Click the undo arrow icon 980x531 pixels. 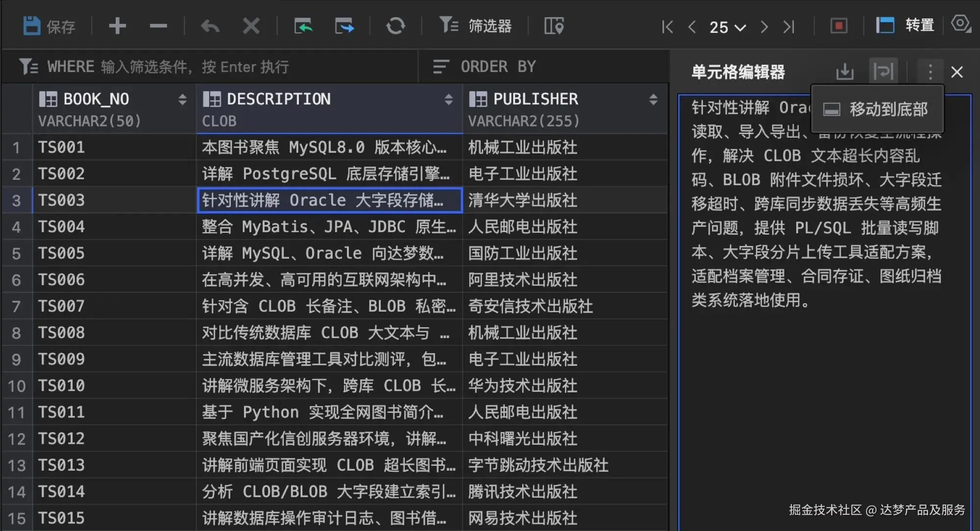tap(210, 25)
